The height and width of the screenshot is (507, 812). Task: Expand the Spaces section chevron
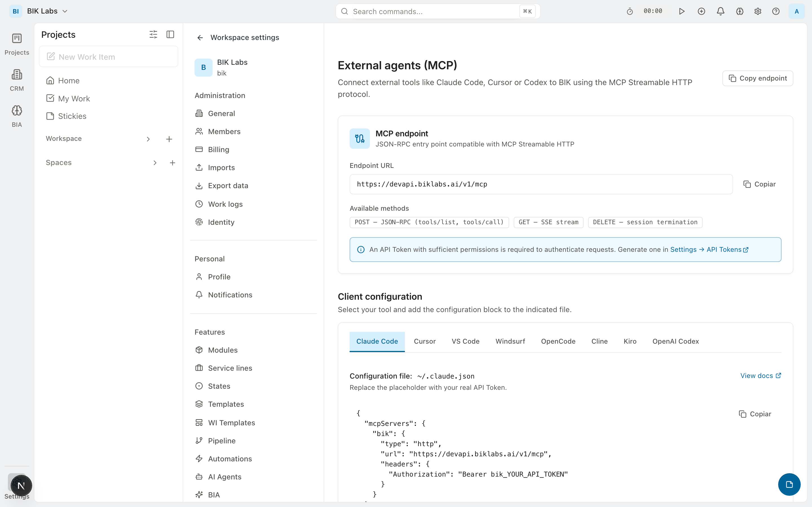pos(155,163)
